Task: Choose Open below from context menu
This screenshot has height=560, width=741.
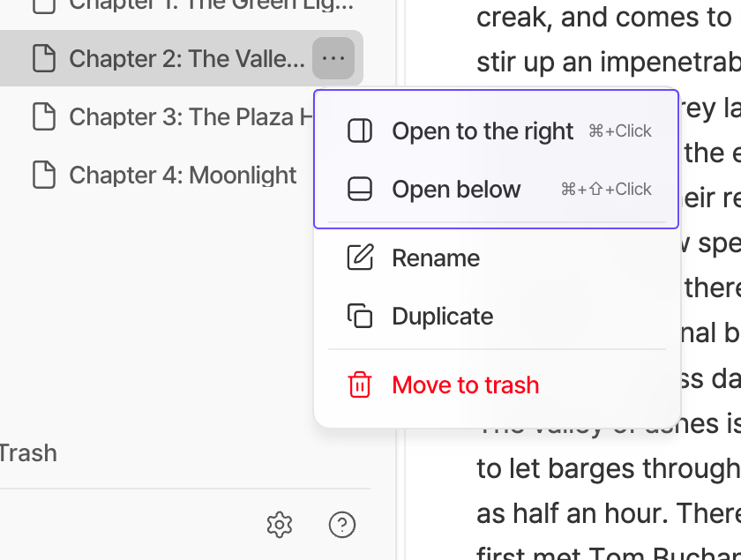Action: pos(497,189)
